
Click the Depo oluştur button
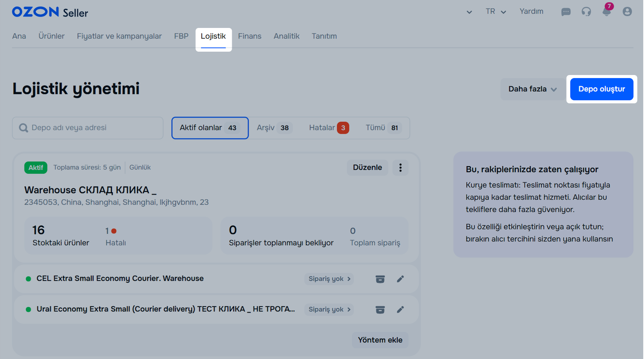click(601, 89)
